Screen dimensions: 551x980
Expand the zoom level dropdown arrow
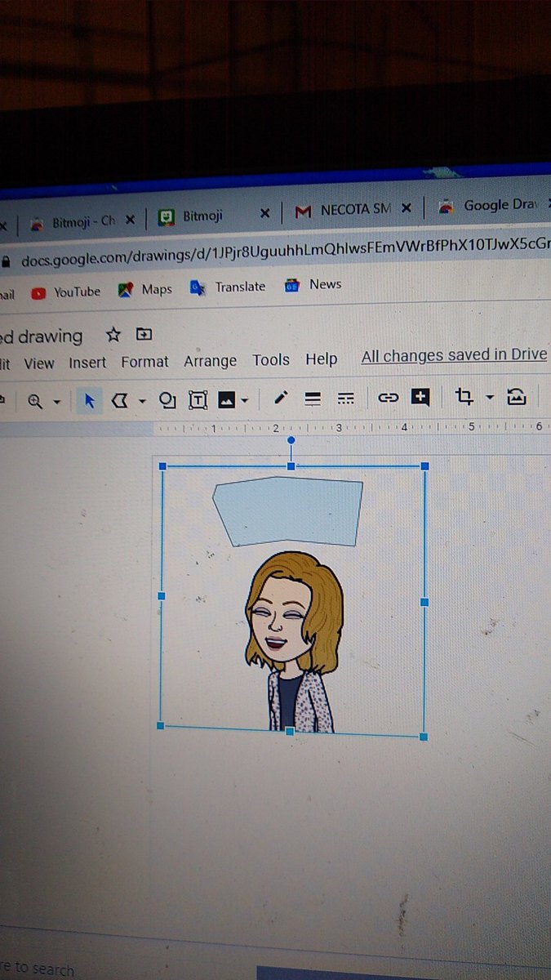[x=56, y=402]
